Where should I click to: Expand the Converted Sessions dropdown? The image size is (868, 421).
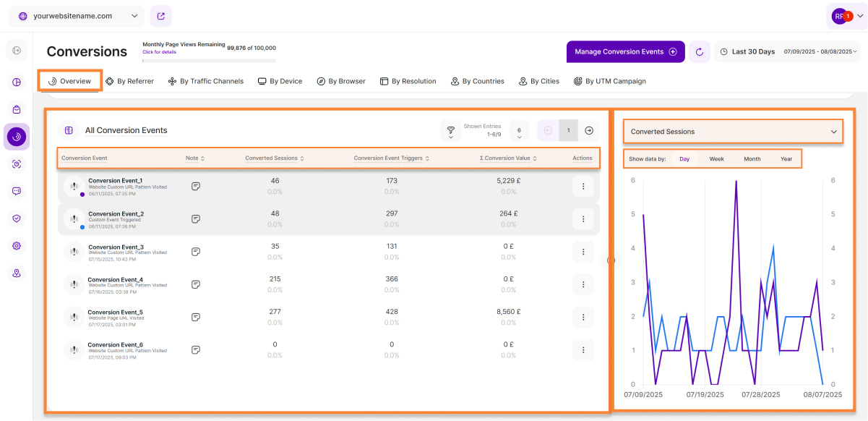pyautogui.click(x=733, y=132)
